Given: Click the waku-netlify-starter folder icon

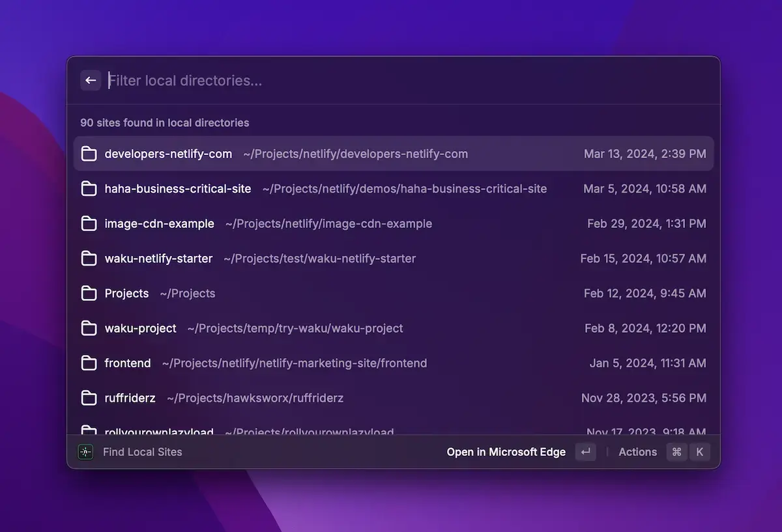Looking at the screenshot, I should coord(89,259).
